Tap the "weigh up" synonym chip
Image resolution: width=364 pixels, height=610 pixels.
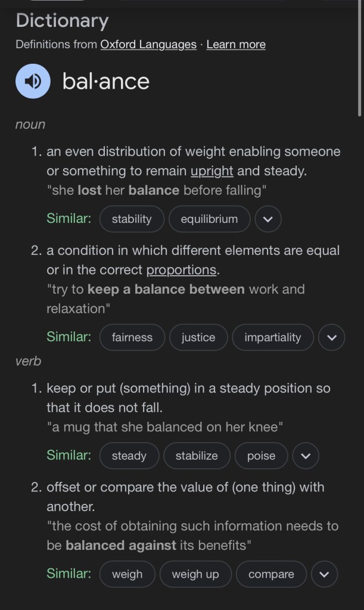(195, 575)
